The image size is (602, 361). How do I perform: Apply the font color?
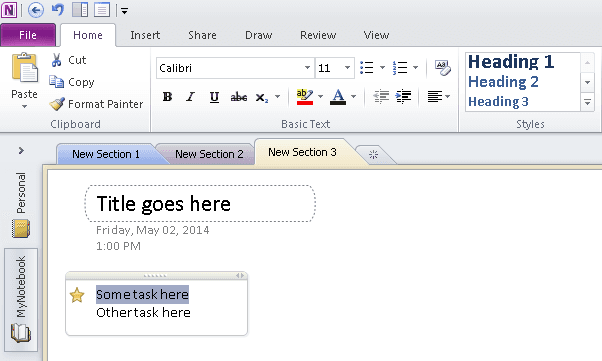click(338, 97)
